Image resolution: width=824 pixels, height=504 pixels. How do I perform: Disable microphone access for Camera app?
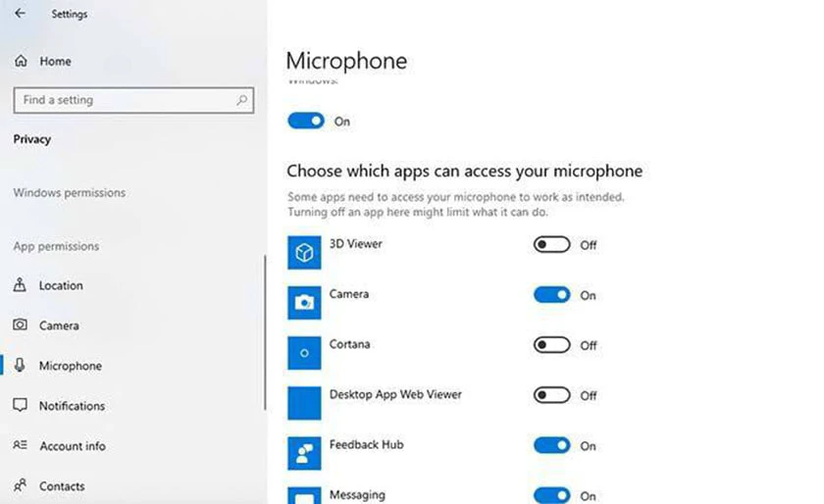(x=551, y=295)
